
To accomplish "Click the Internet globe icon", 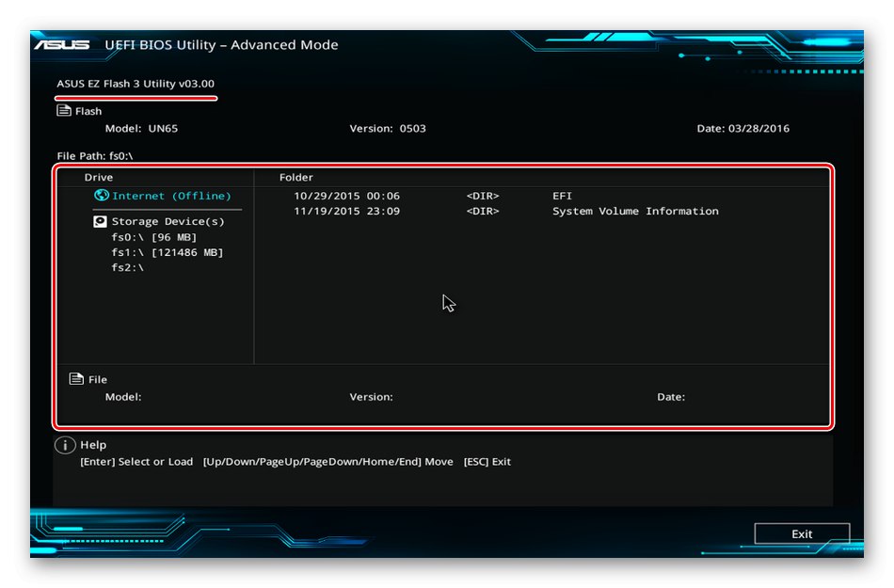I will point(101,196).
